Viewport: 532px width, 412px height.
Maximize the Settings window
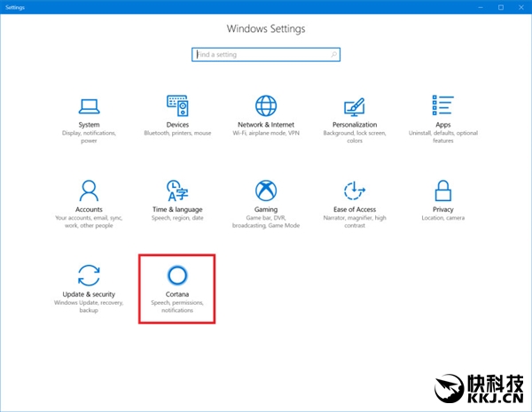[501, 7]
